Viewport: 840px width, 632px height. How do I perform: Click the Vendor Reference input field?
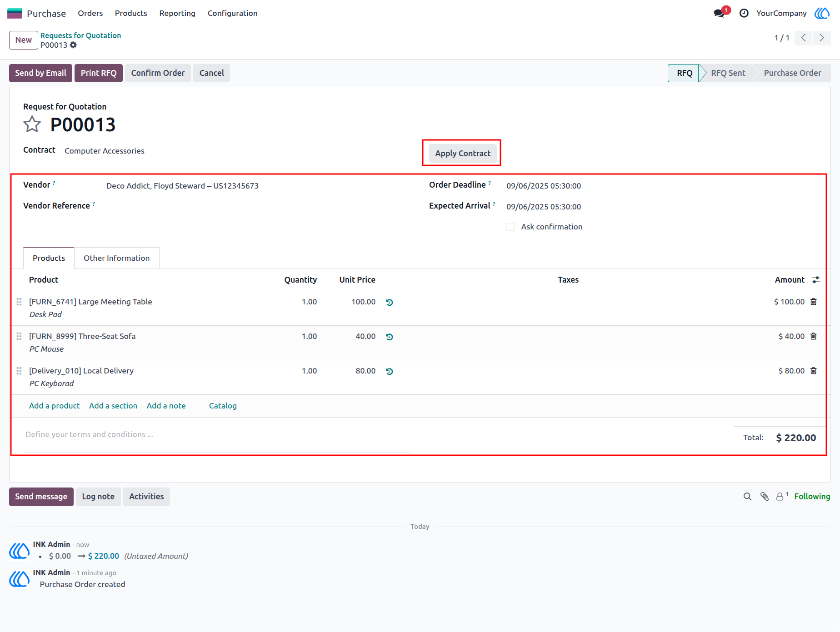[257, 207]
